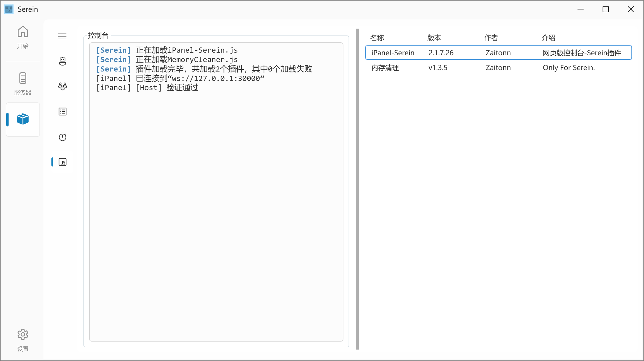Open 设置 settings gear

(23, 340)
